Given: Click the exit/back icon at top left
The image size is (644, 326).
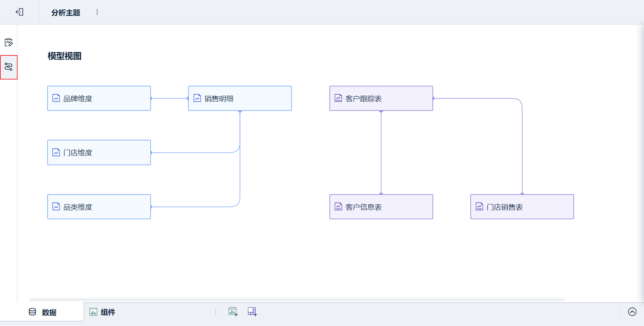Looking at the screenshot, I should [20, 12].
